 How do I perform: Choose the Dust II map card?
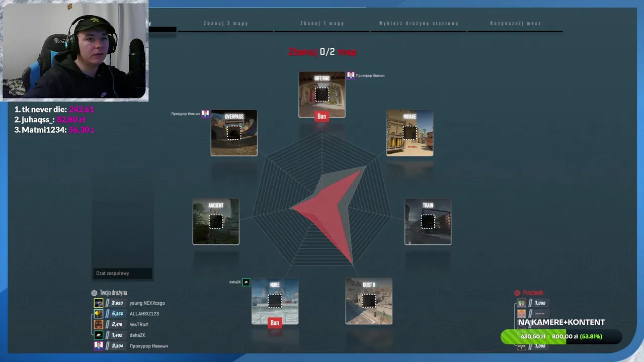tap(369, 301)
